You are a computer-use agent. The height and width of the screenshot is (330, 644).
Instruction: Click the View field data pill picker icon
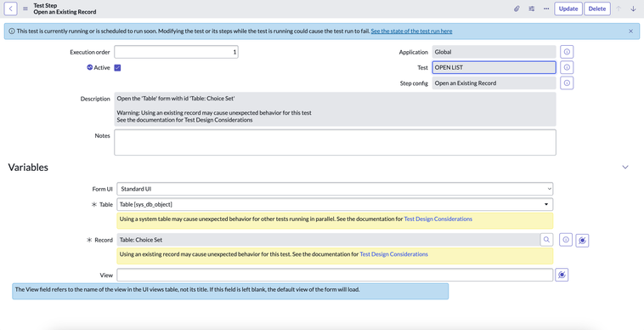(562, 275)
